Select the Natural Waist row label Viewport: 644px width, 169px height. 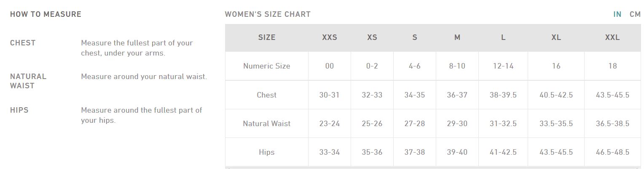(267, 124)
